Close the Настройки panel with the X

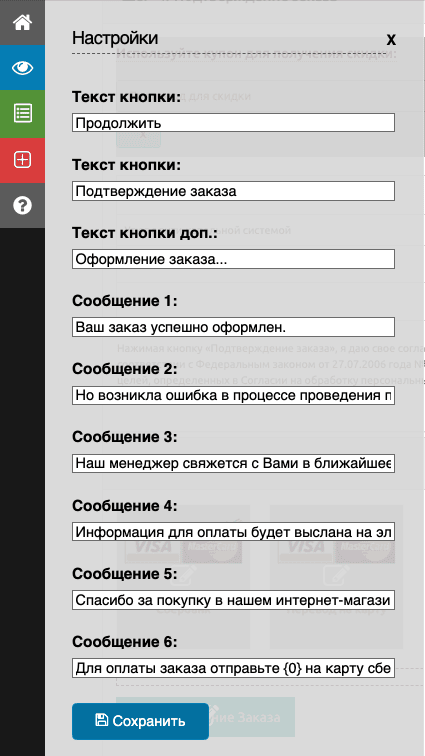[391, 40]
